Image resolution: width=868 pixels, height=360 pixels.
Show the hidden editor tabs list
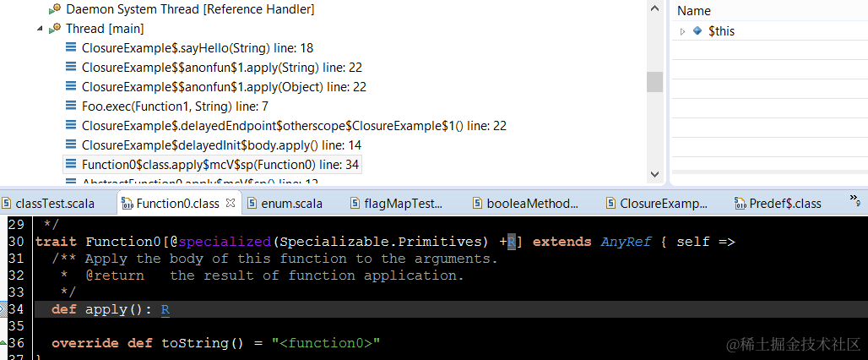click(854, 200)
